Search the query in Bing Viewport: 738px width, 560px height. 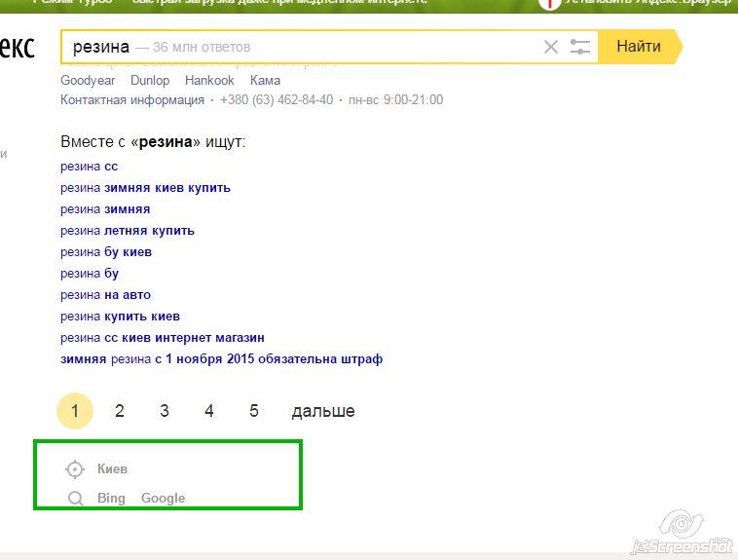point(111,499)
